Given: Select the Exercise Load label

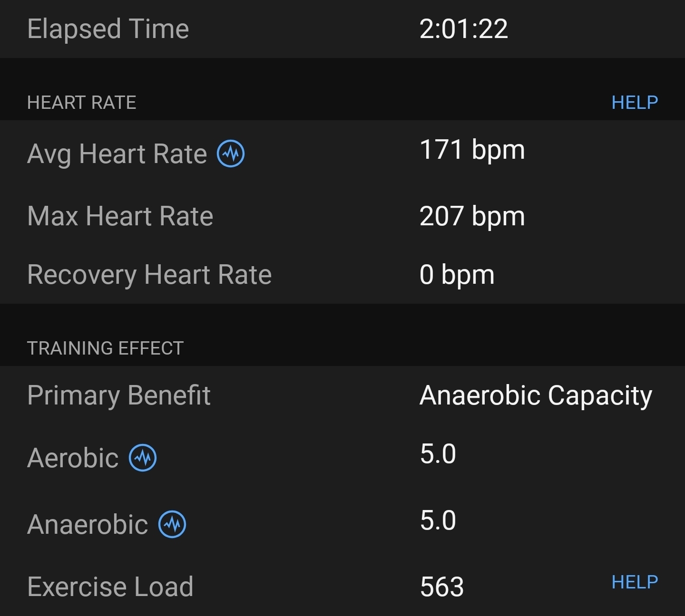Looking at the screenshot, I should click(110, 587).
